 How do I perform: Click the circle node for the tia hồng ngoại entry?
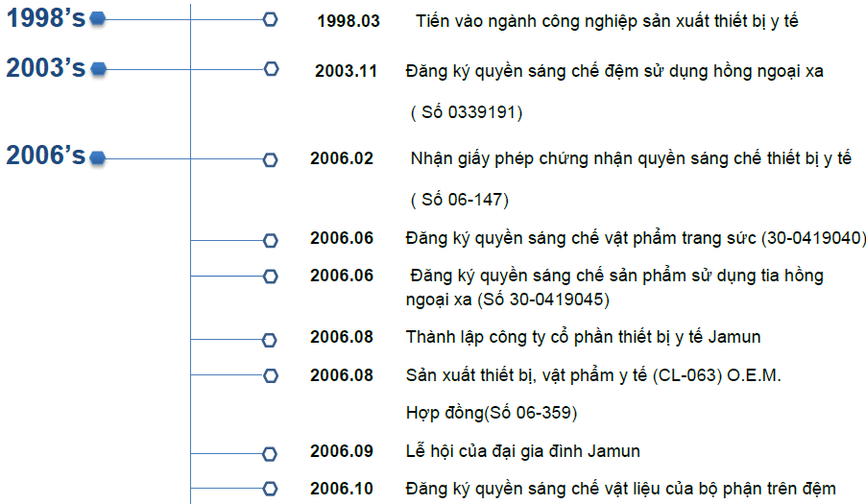pyautogui.click(x=271, y=276)
